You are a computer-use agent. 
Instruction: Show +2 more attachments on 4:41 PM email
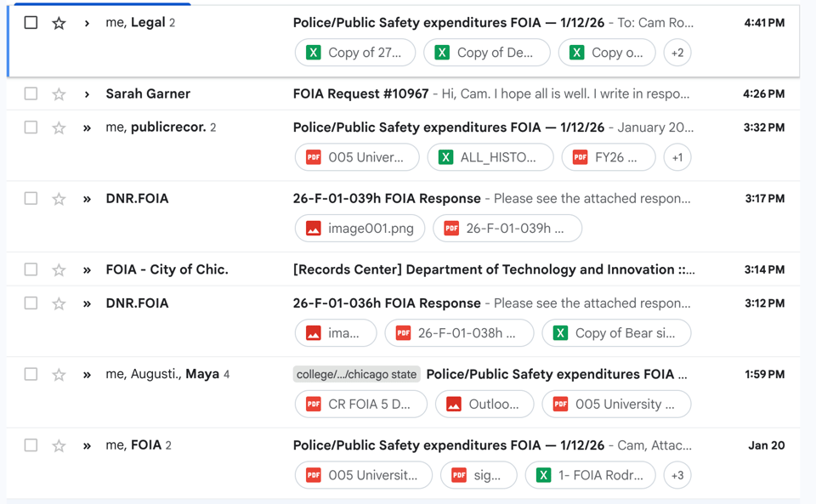coord(677,53)
